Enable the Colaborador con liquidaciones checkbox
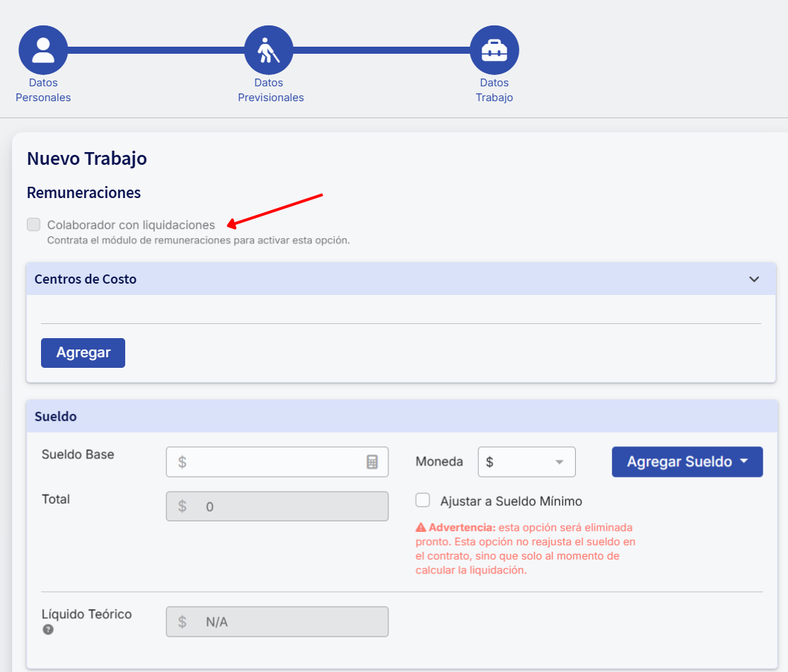This screenshot has width=788, height=672. click(x=33, y=224)
